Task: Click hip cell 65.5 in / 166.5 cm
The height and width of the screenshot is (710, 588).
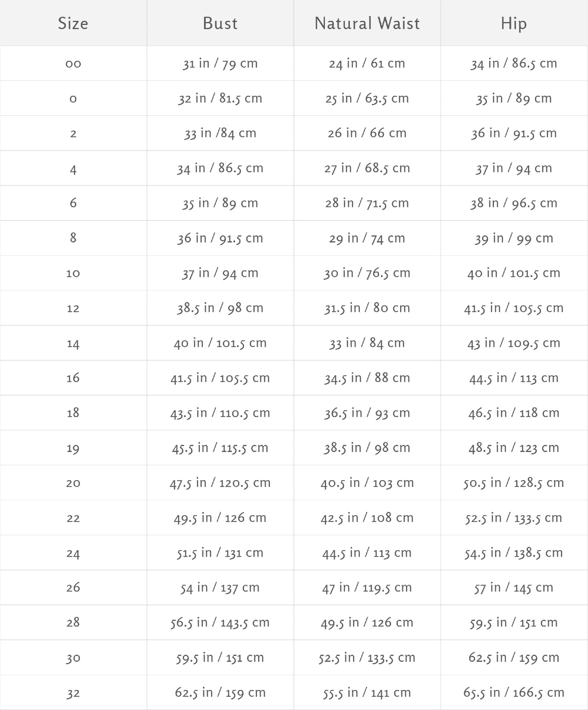Action: 514,692
